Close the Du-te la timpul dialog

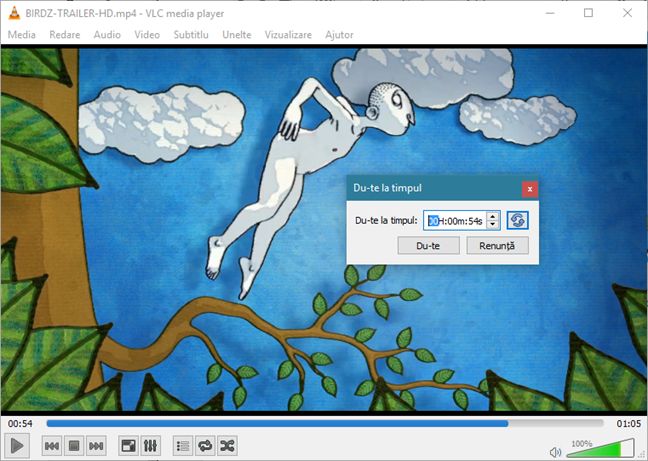(x=530, y=189)
